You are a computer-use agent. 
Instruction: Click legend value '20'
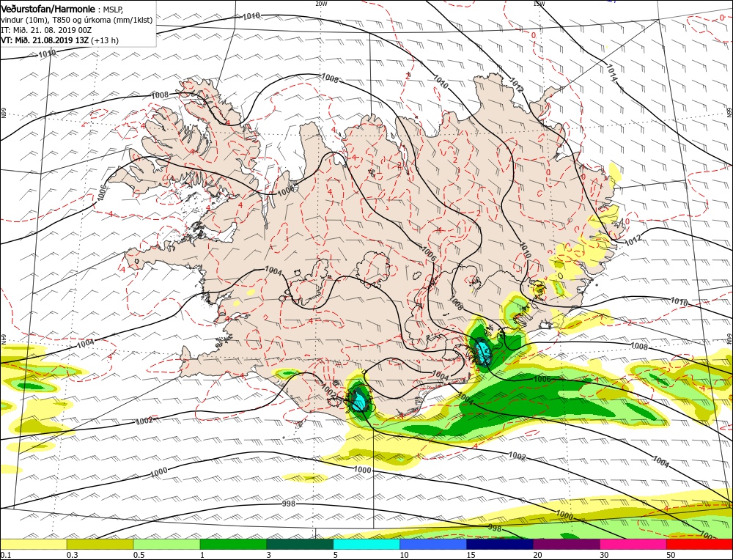537,555
